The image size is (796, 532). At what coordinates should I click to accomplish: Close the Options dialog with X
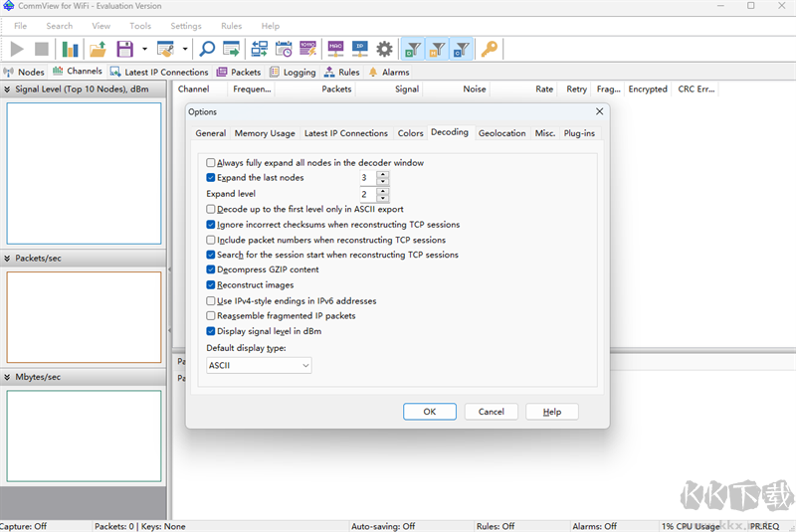[x=600, y=111]
